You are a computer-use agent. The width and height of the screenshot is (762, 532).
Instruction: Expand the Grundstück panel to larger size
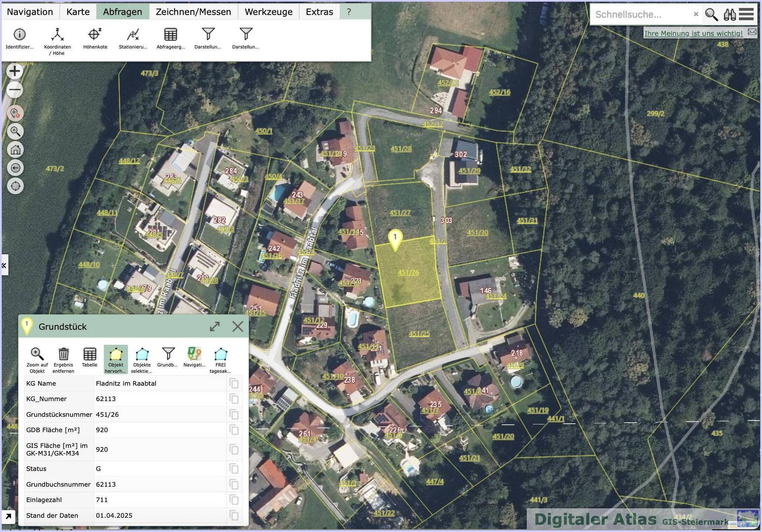tap(215, 326)
